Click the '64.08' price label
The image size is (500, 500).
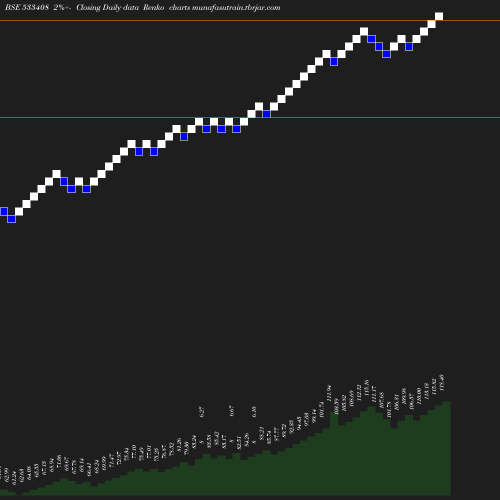29,473
